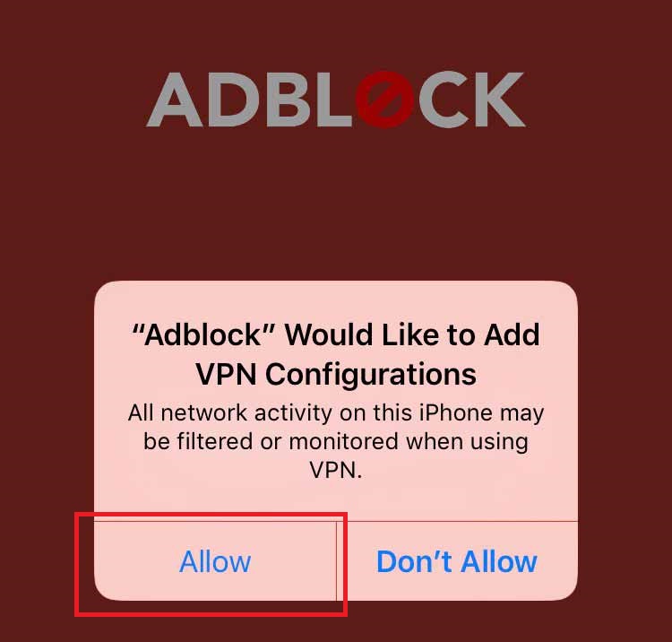Click the red prohibition symbol in logo
672x642 pixels.
[x=385, y=100]
